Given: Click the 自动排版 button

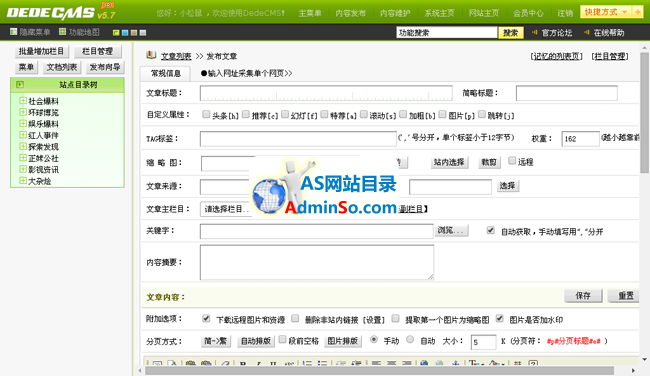Looking at the screenshot, I should 256,341.
